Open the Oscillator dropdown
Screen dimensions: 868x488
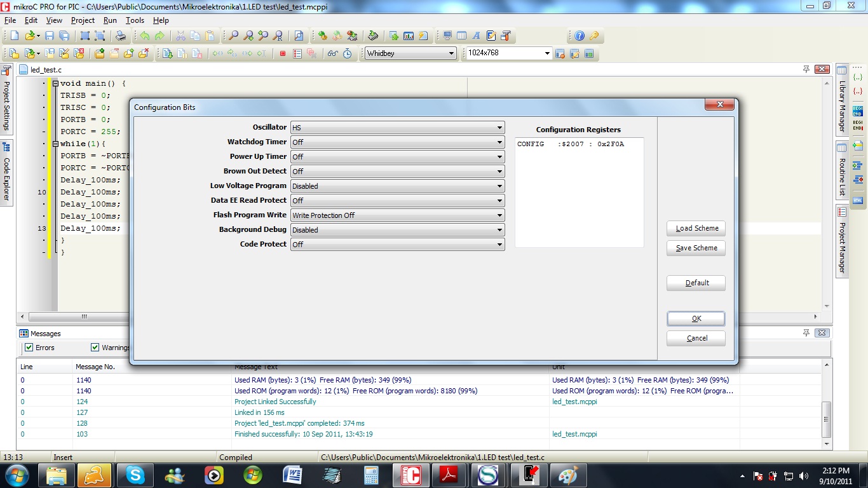pos(397,128)
